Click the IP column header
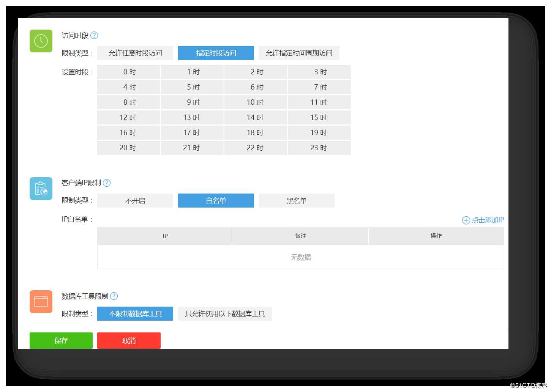The width and height of the screenshot is (551, 392). [165, 236]
